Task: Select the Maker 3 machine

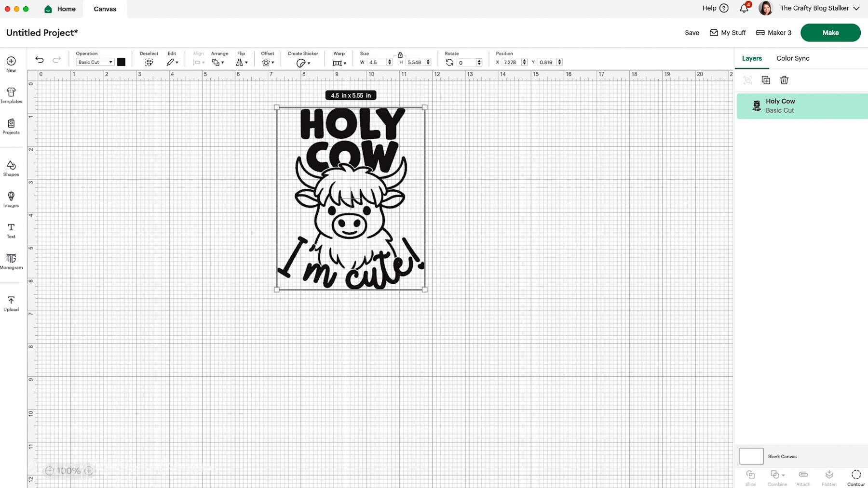Action: click(x=773, y=33)
